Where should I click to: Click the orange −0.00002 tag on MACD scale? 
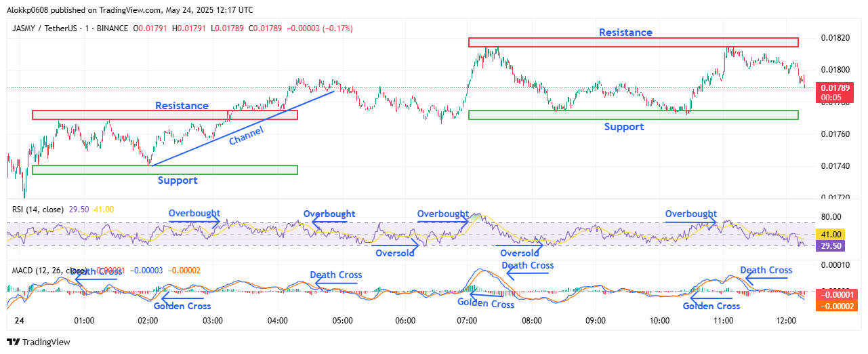tap(837, 306)
